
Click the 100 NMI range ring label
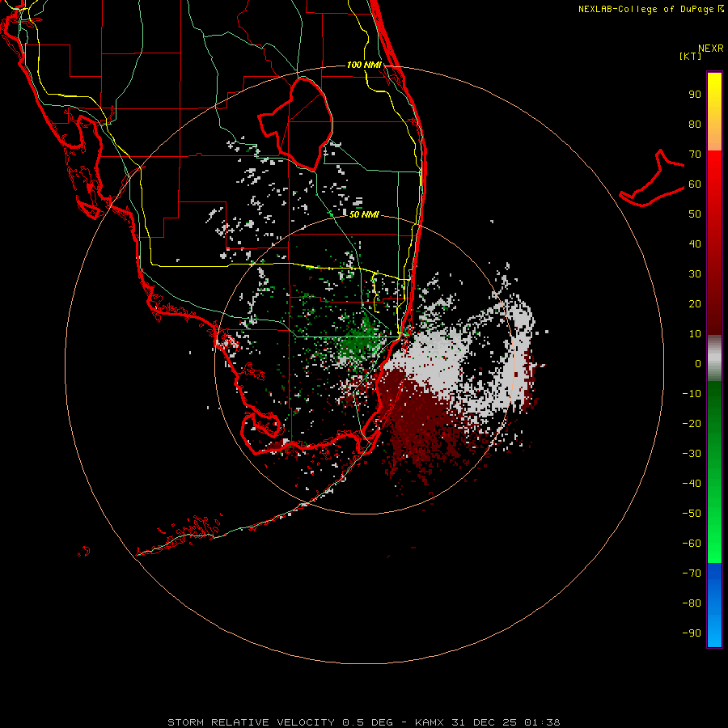pyautogui.click(x=364, y=65)
